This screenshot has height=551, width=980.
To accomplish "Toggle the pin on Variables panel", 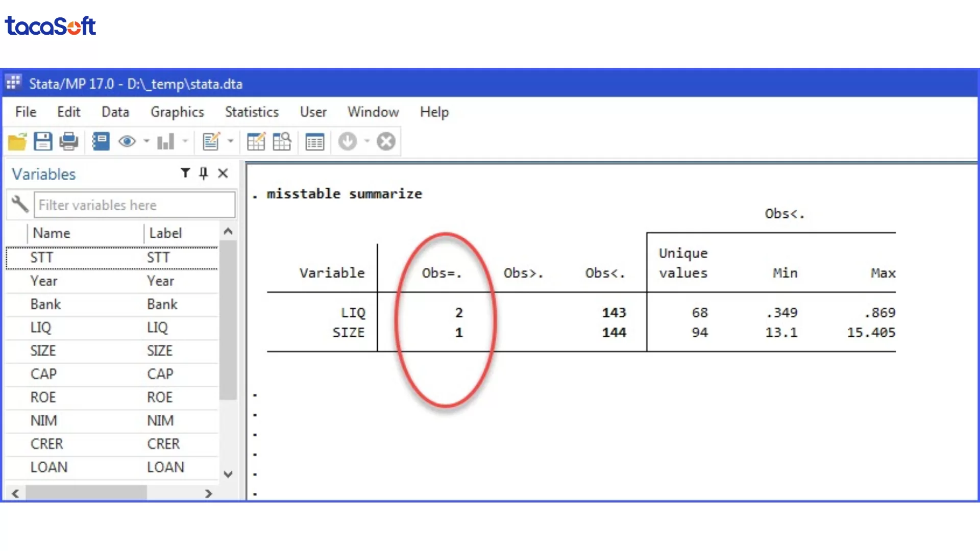I will [x=204, y=173].
